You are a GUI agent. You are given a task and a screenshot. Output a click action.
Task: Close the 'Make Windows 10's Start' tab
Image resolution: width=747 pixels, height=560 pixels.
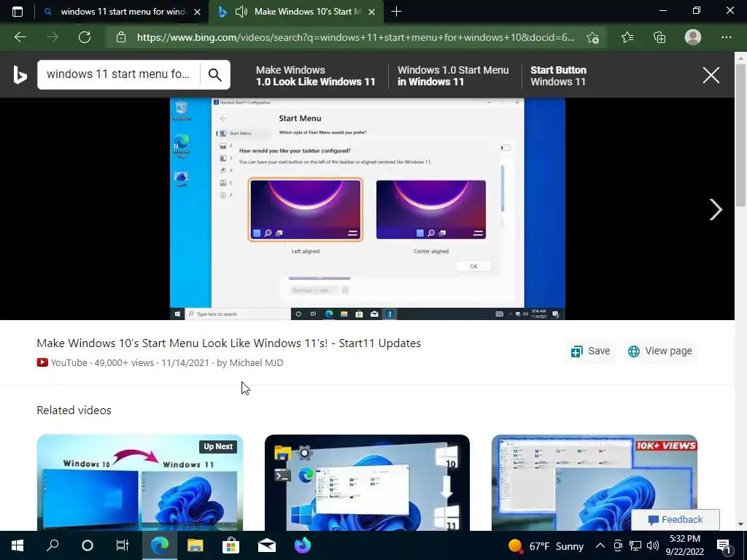[x=373, y=12]
